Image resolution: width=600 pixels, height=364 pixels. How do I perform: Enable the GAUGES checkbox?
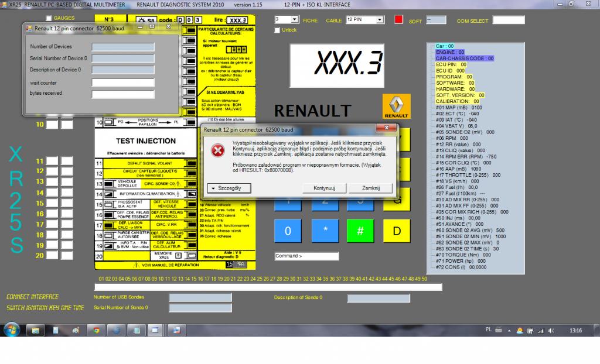(49, 18)
